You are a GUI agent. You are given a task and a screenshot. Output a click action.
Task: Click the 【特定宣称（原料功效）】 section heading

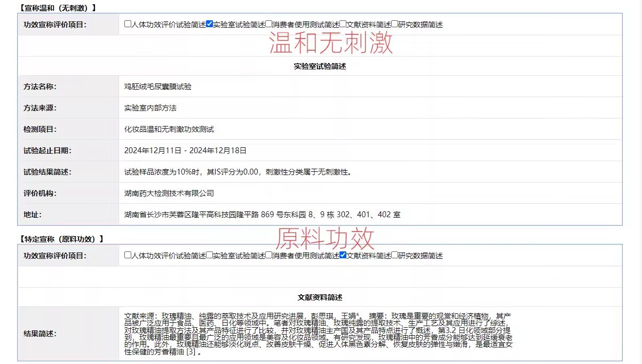pos(61,239)
